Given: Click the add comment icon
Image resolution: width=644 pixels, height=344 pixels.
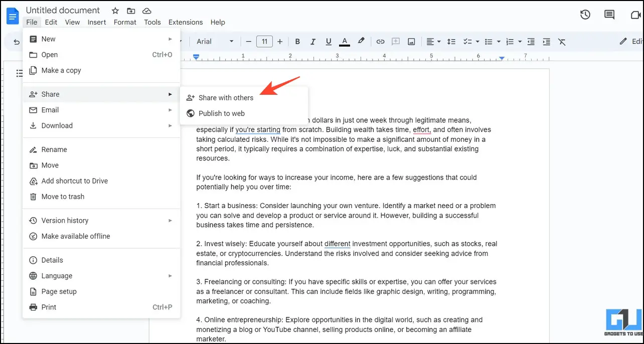Looking at the screenshot, I should 396,42.
